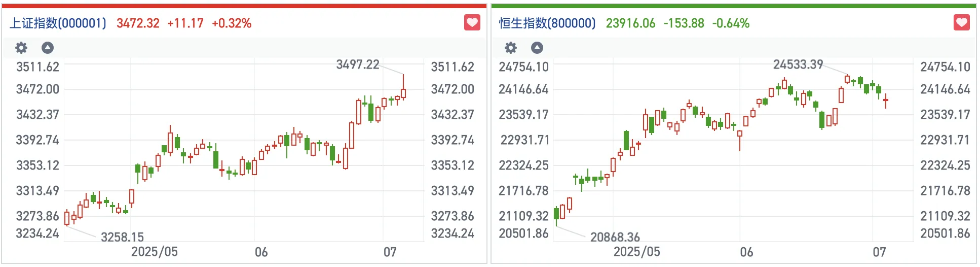Viewport: 980px width, 267px height.
Task: Toggle the heart favorite for 恒生指数
Action: (961, 23)
